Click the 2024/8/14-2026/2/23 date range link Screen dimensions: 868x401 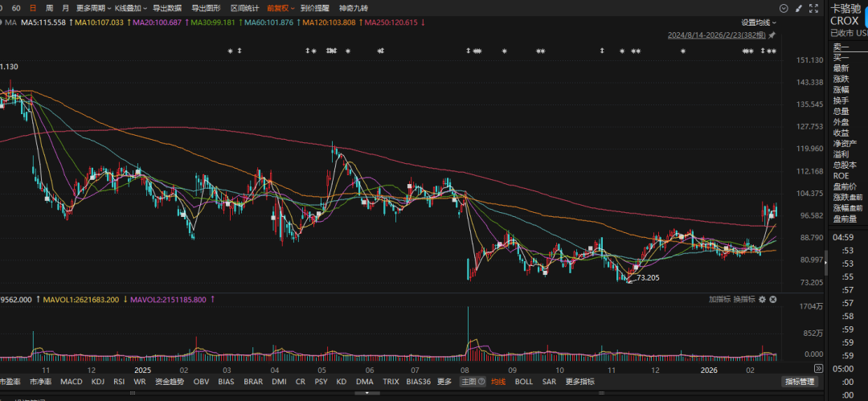point(716,35)
